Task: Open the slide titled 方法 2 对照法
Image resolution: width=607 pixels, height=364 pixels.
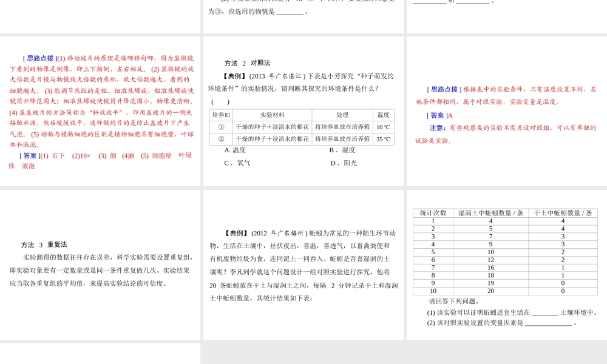Action: coord(303,112)
